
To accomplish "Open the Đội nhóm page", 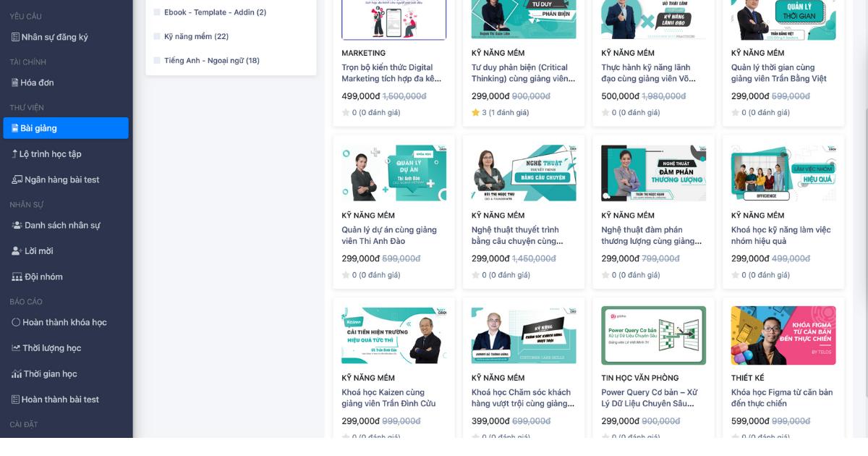I will pos(66,276).
